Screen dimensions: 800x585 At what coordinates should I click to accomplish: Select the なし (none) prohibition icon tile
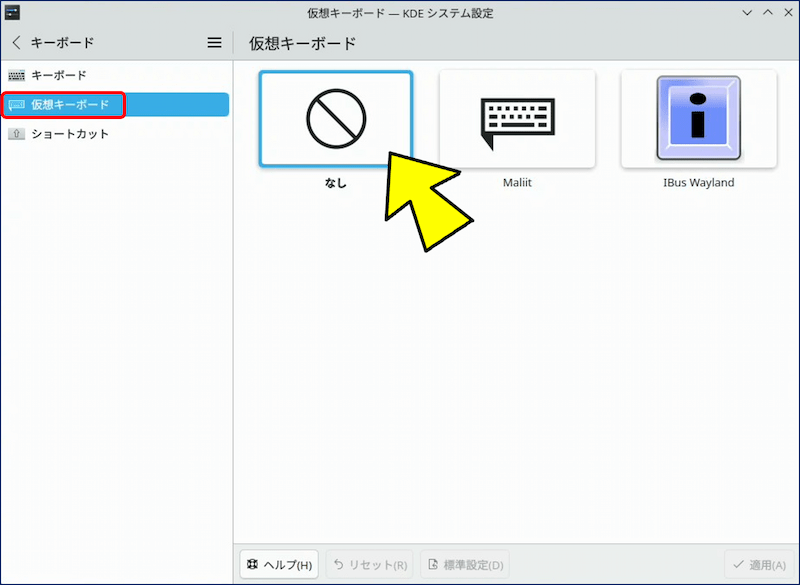coord(335,118)
